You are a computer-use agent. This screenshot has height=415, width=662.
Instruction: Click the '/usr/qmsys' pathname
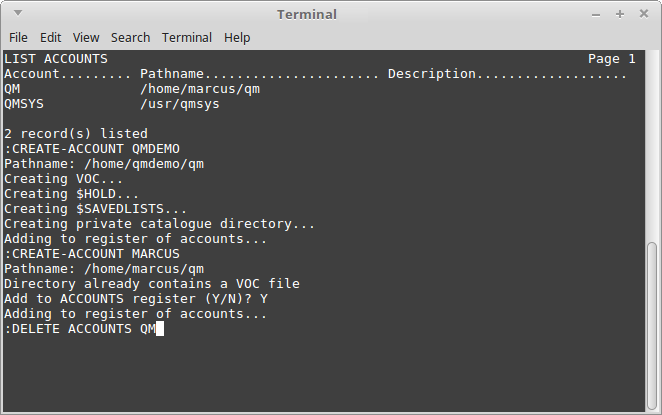180,104
